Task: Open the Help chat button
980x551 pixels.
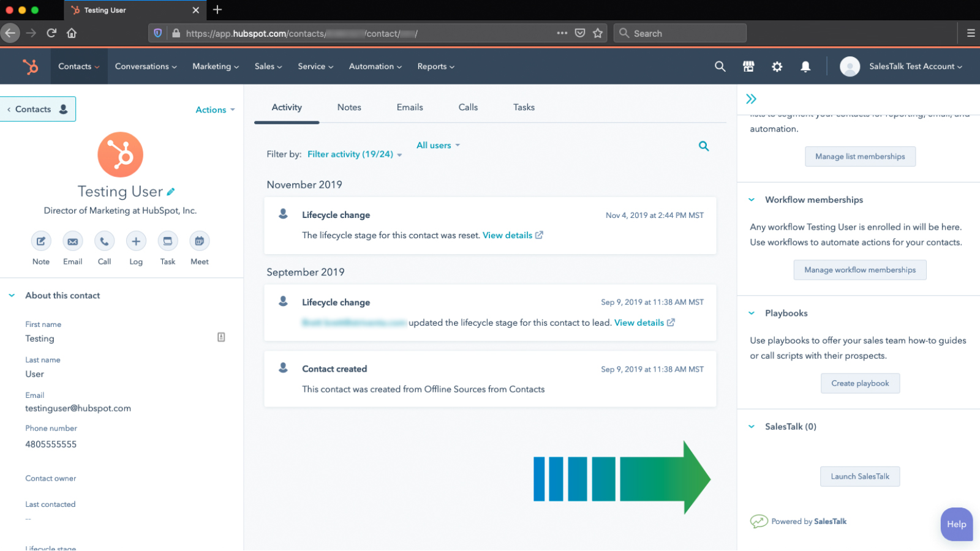Action: (x=957, y=524)
